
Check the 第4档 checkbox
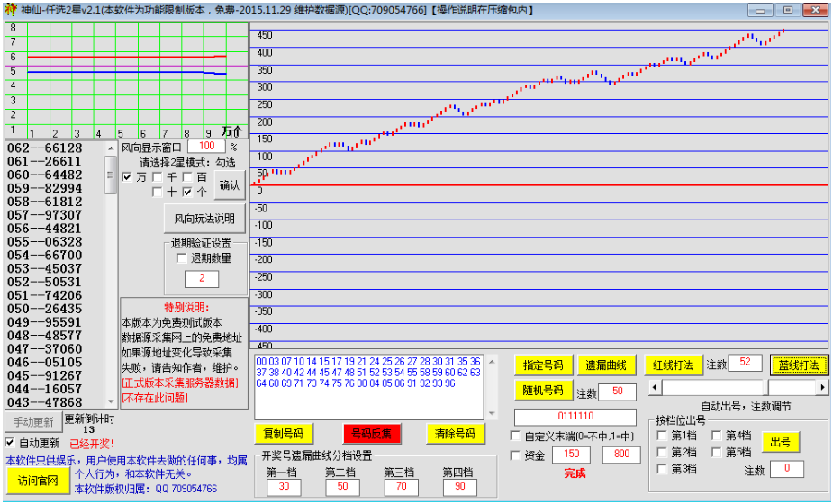point(717,436)
